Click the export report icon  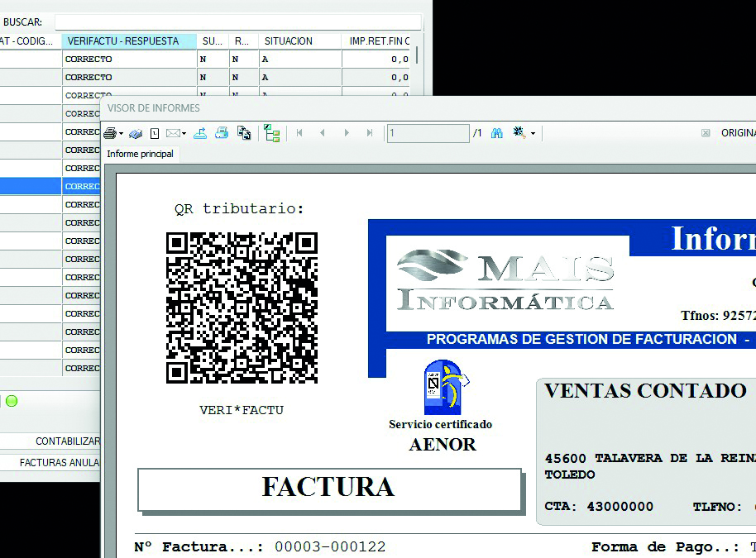coord(200,133)
